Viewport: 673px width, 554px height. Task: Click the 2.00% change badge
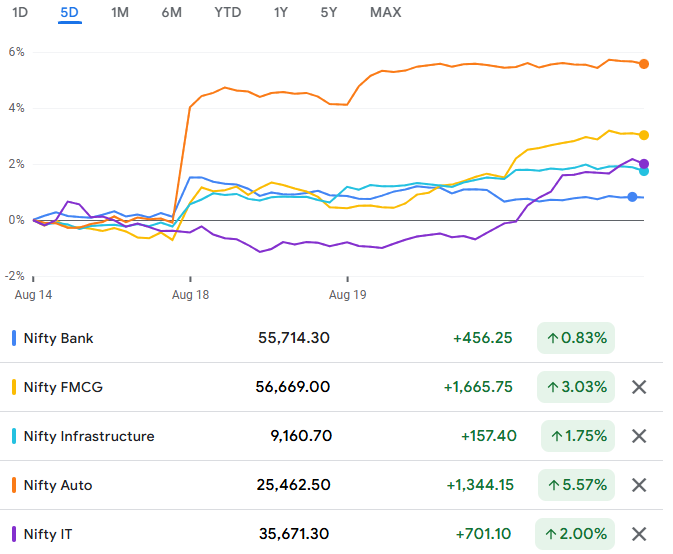tap(575, 534)
